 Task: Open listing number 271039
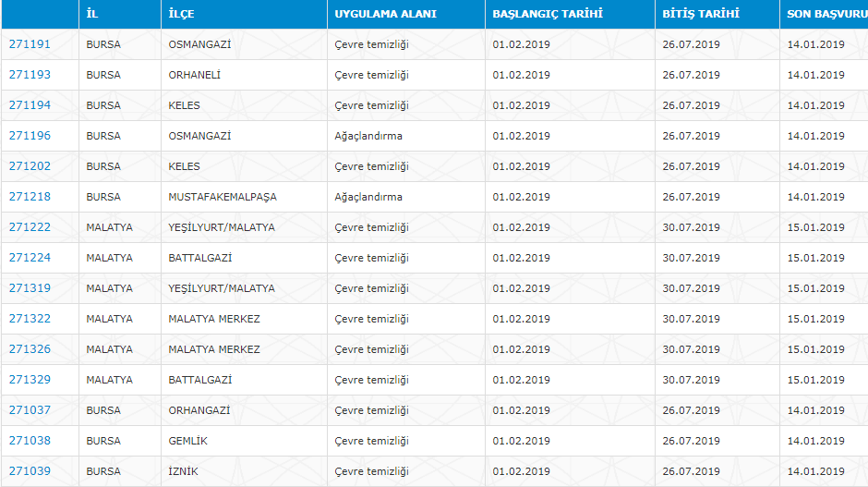pos(30,471)
